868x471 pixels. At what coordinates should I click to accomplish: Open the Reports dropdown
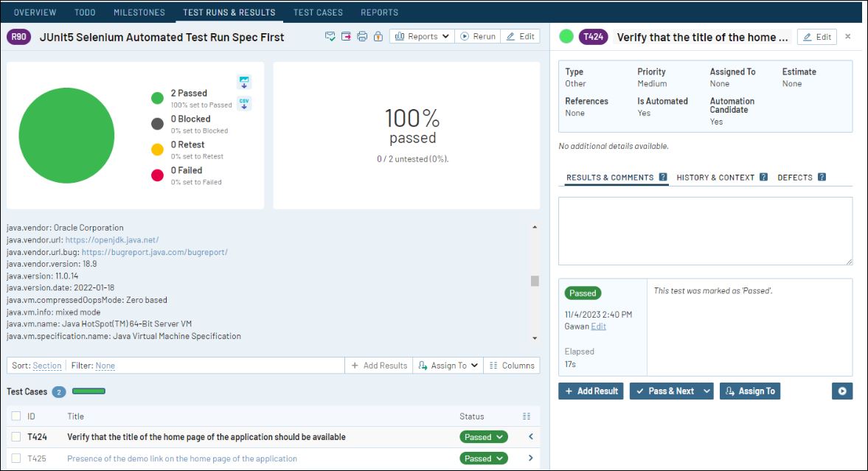click(x=421, y=35)
